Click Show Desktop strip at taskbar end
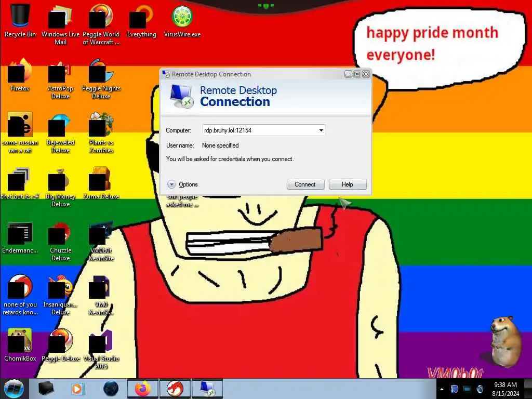Image resolution: width=532 pixels, height=399 pixels. [x=528, y=389]
